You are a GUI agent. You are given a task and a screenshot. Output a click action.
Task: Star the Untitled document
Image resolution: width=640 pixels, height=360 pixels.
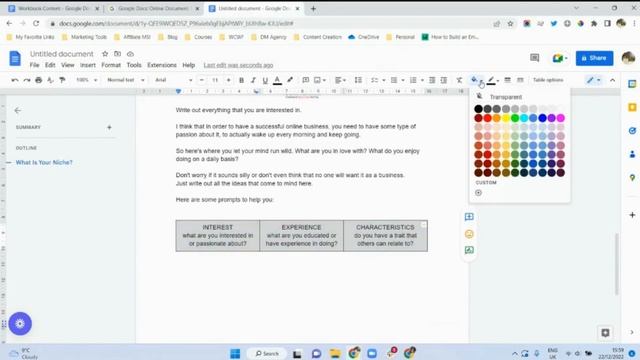105,54
